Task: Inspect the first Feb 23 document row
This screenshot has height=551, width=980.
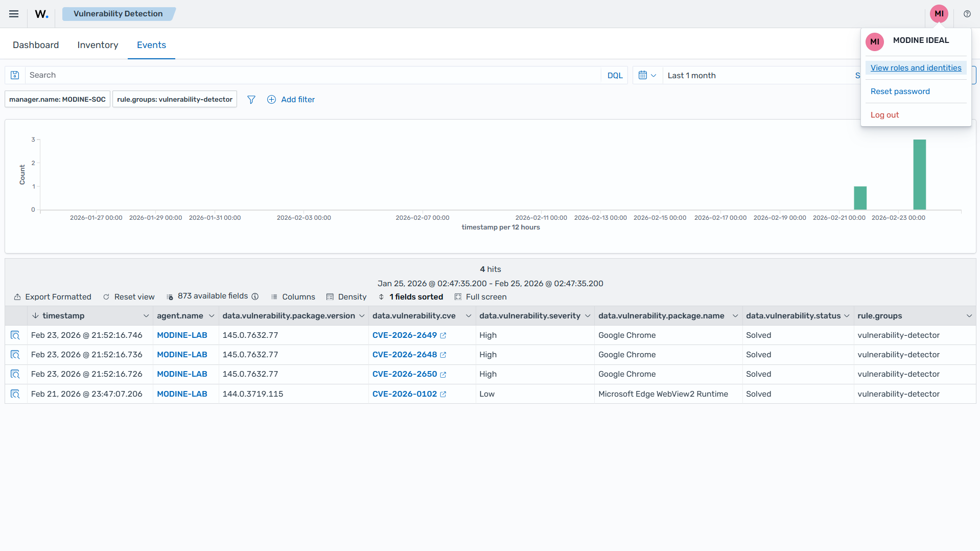Action: coord(15,335)
